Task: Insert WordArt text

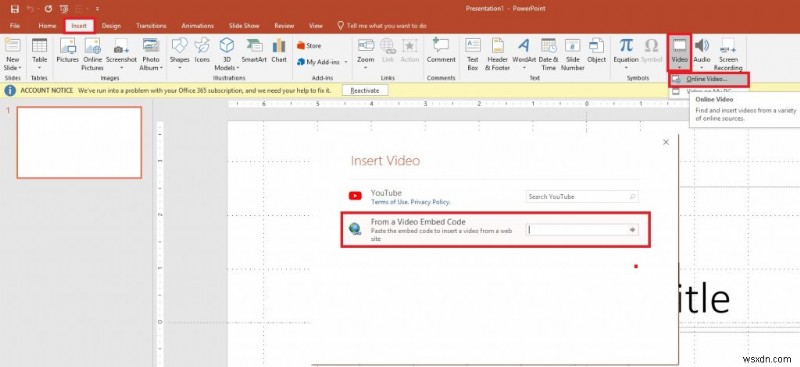Action: click(524, 55)
